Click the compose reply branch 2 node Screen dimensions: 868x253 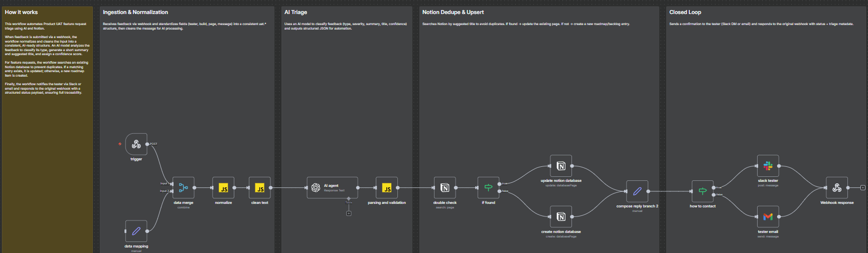pos(637,191)
